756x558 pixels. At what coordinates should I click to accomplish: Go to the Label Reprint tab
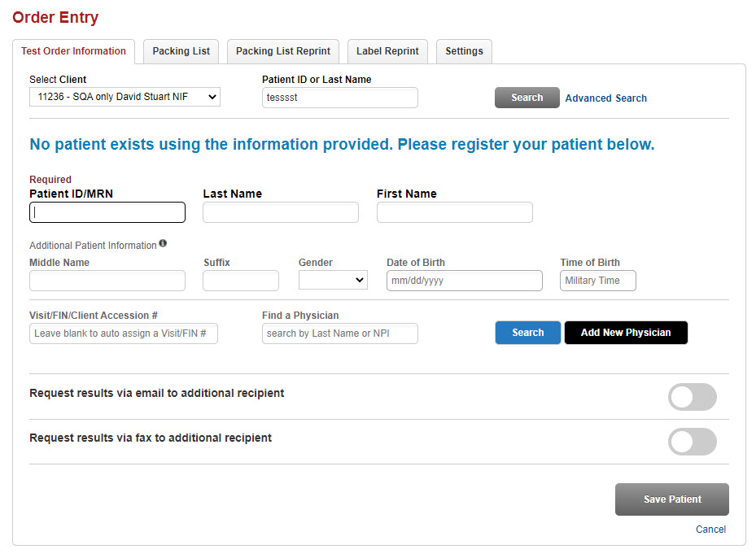[387, 51]
